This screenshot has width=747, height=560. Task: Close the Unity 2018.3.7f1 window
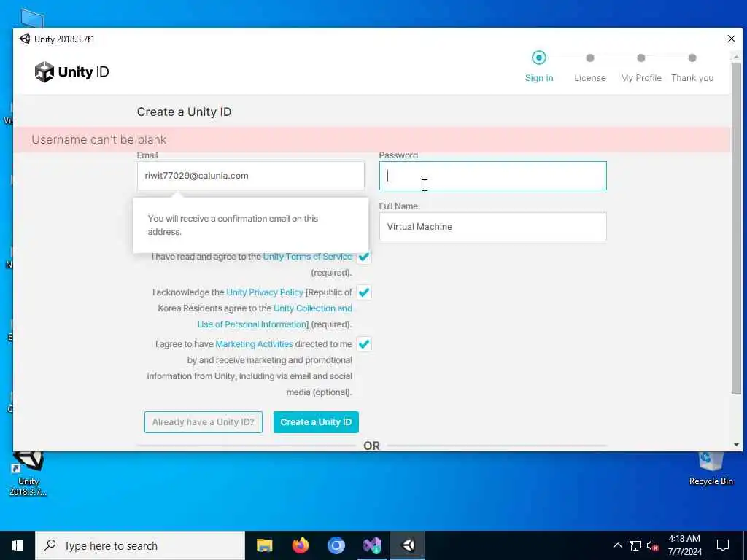click(x=731, y=39)
